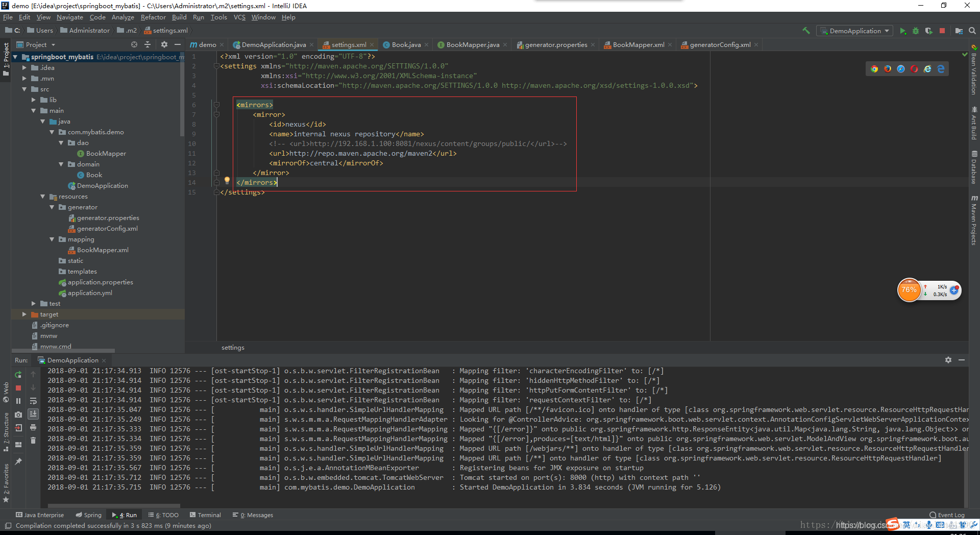980x535 pixels.
Task: Toggle the Favorites tool window
Action: 6,483
